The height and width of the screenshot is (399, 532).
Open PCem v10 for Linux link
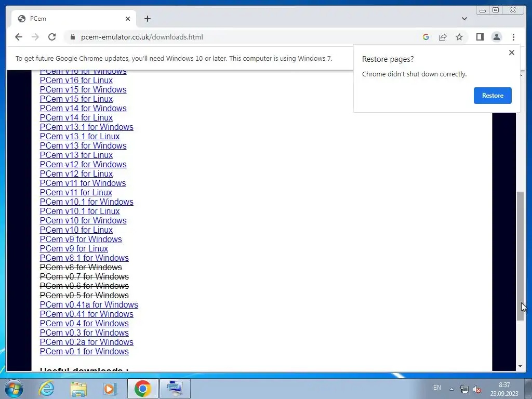(x=76, y=230)
